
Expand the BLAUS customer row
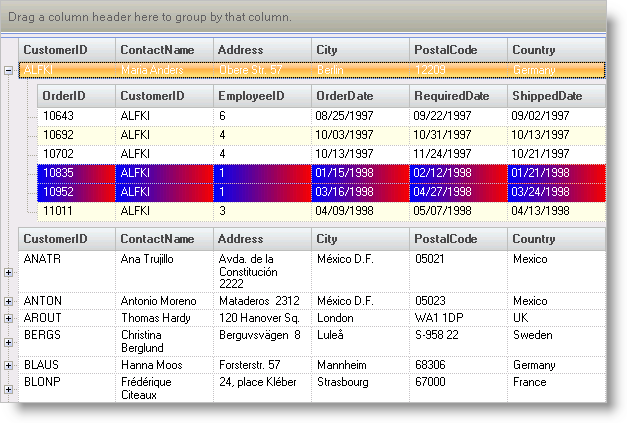point(9,365)
